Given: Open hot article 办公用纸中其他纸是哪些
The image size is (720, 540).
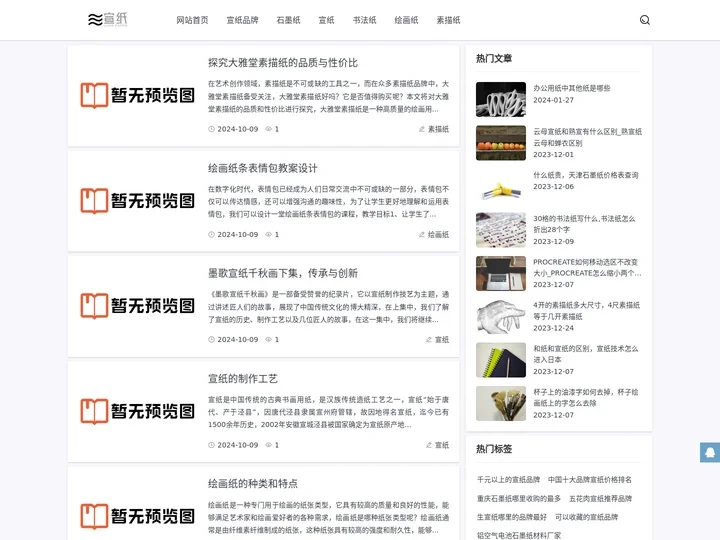Looking at the screenshot, I should click(x=572, y=88).
